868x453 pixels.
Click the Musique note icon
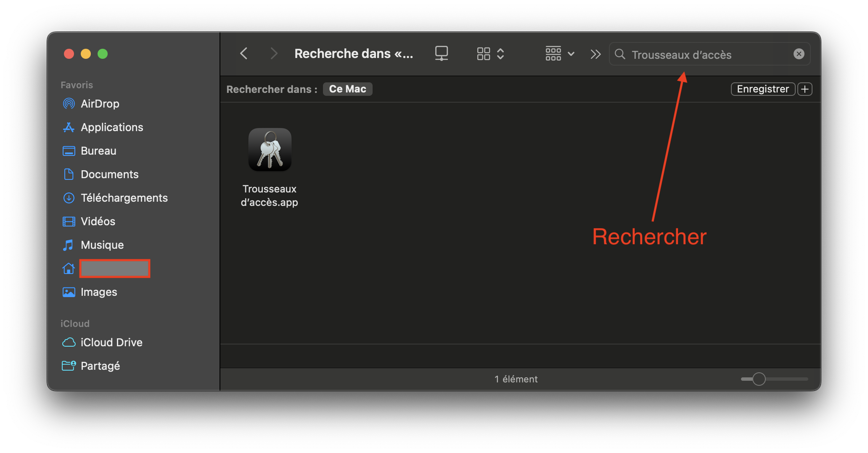[x=68, y=245]
